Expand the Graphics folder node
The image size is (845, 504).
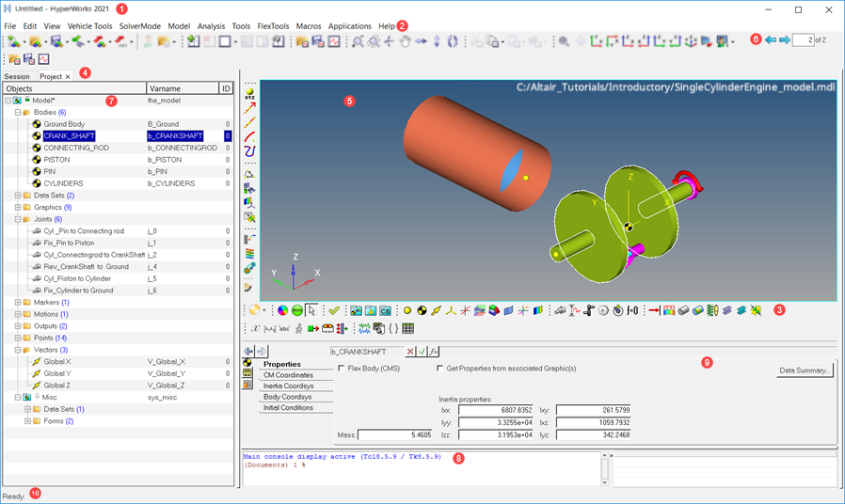(18, 207)
